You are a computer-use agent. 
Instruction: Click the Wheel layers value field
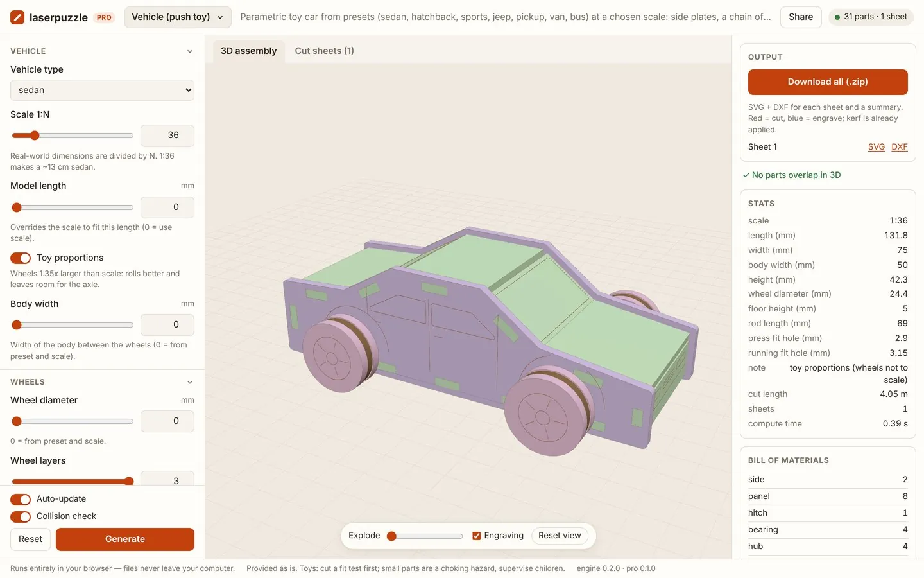(x=167, y=478)
